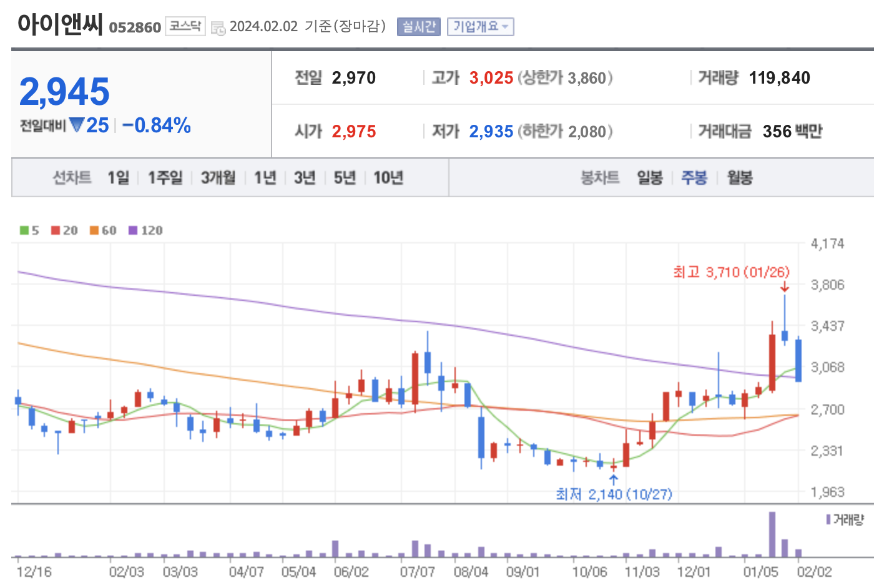Click the current price 2,945

[65, 92]
